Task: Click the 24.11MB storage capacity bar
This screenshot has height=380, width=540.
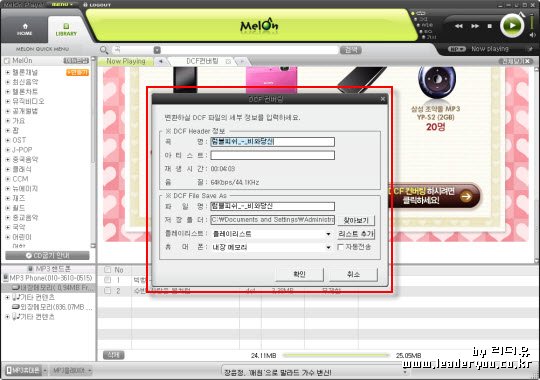Action: (336, 355)
